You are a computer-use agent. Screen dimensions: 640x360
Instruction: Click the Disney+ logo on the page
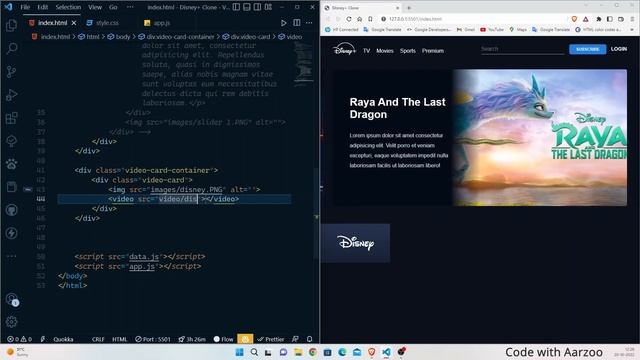click(344, 49)
